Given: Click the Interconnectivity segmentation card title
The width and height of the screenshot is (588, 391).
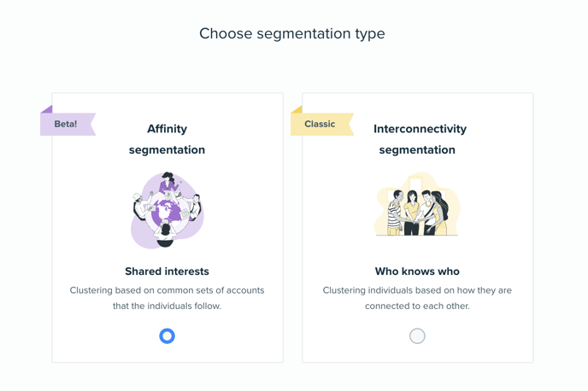Looking at the screenshot, I should (420, 139).
